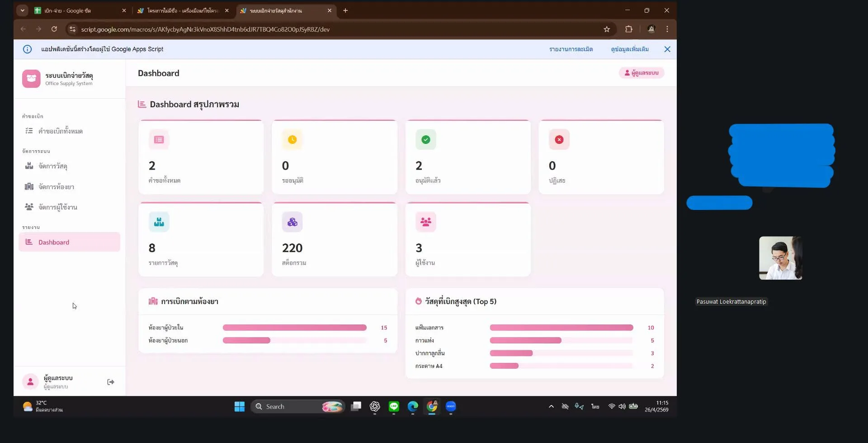Open Microsoft Edge from taskbar
868x443 pixels.
(x=413, y=406)
